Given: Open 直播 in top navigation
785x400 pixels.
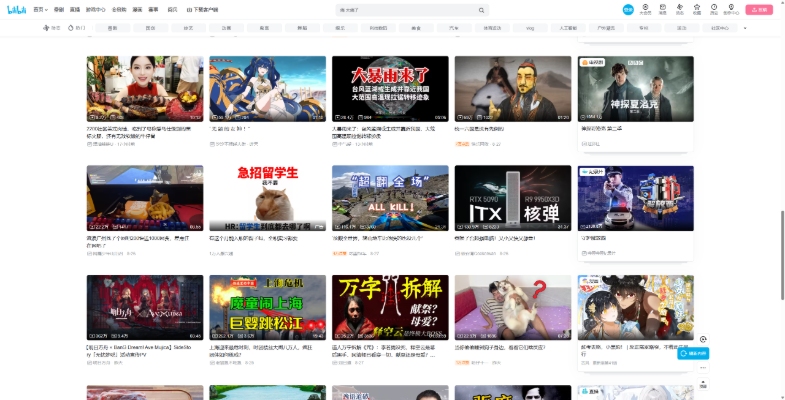Looking at the screenshot, I should pyautogui.click(x=75, y=10).
